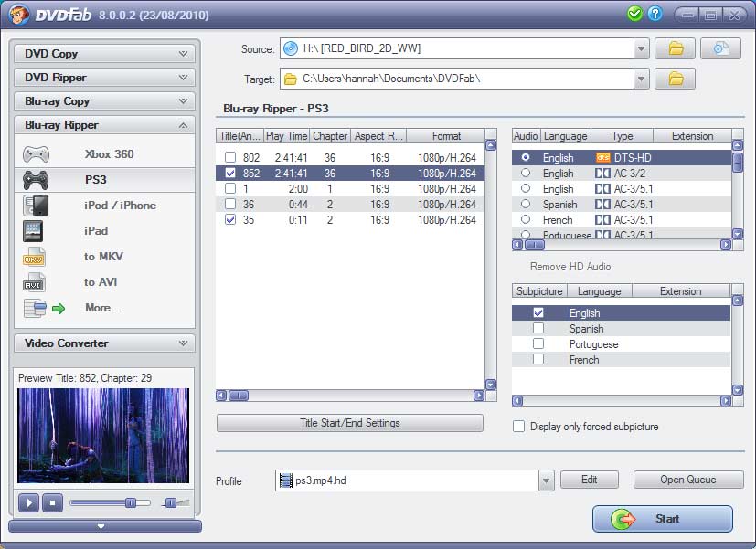Expand the Blu-ray Copy section
The width and height of the screenshot is (756, 549).
[104, 101]
